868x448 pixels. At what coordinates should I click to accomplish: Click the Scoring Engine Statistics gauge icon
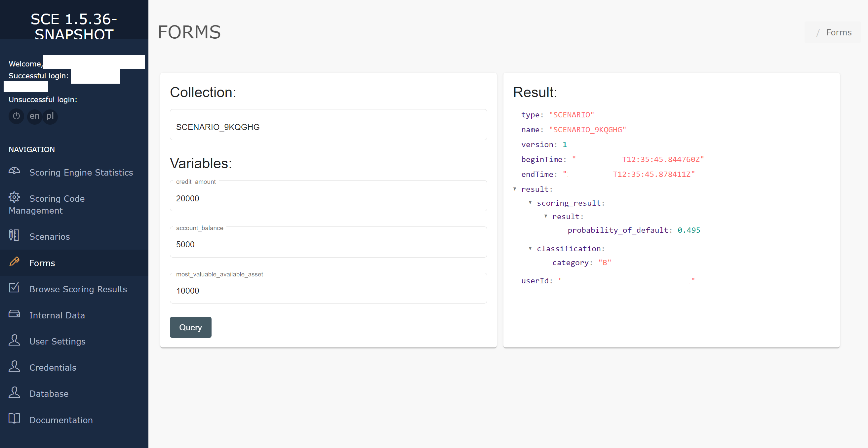click(14, 171)
